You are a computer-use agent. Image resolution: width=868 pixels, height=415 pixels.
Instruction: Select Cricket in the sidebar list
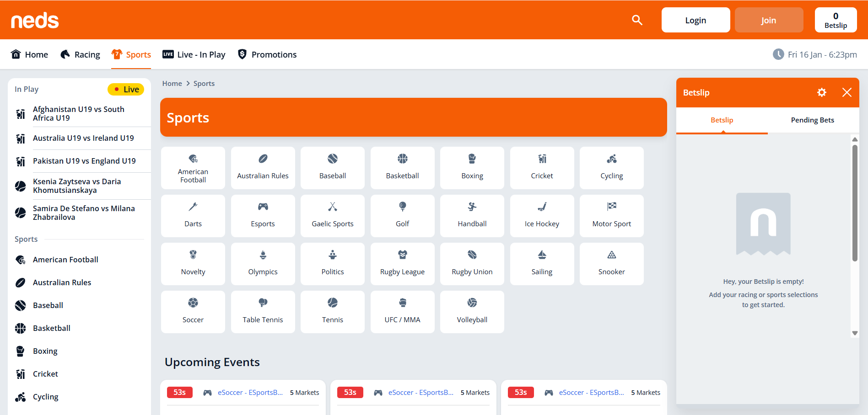pyautogui.click(x=80, y=374)
